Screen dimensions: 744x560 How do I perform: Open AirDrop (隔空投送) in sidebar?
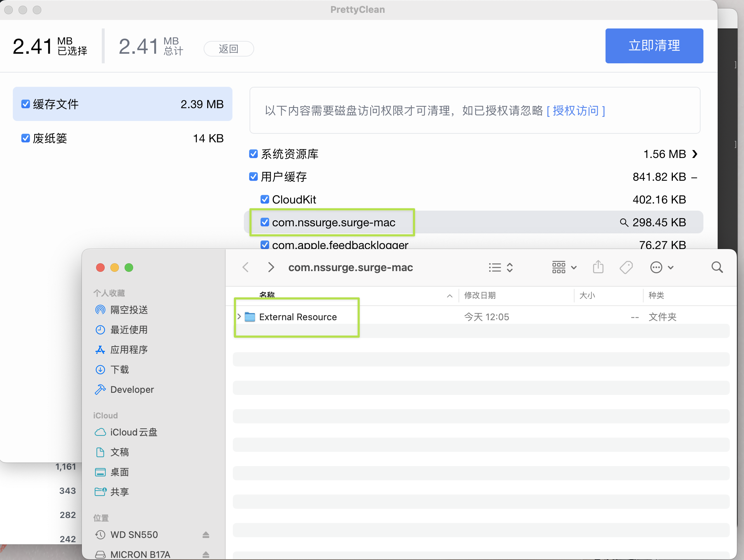(129, 310)
